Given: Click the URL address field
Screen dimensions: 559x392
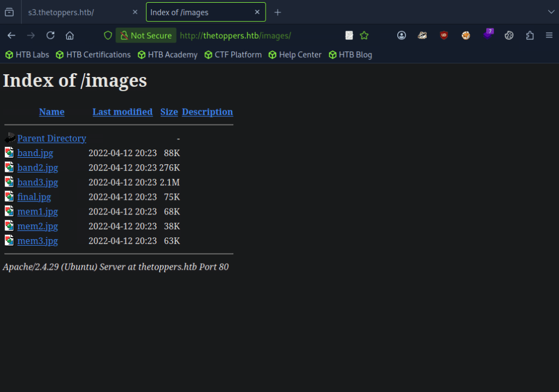Looking at the screenshot, I should click(x=257, y=35).
